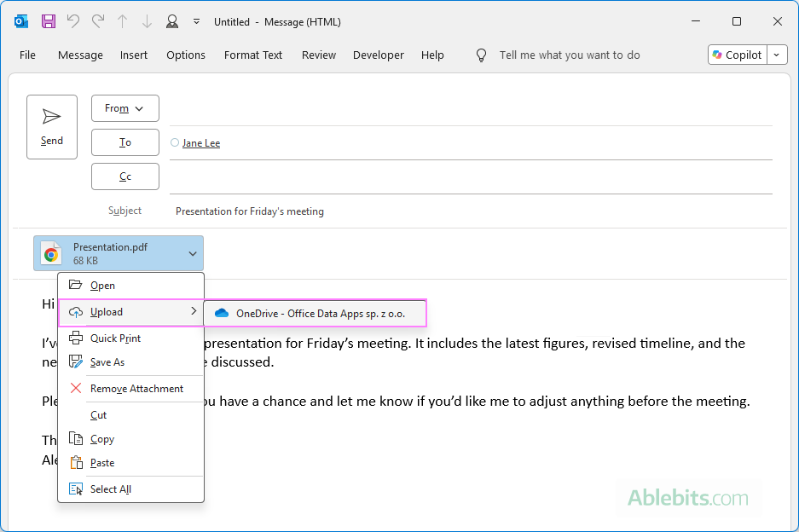This screenshot has height=532, width=799.
Task: Select the Presentation.pdf attachment name
Action: (x=110, y=247)
